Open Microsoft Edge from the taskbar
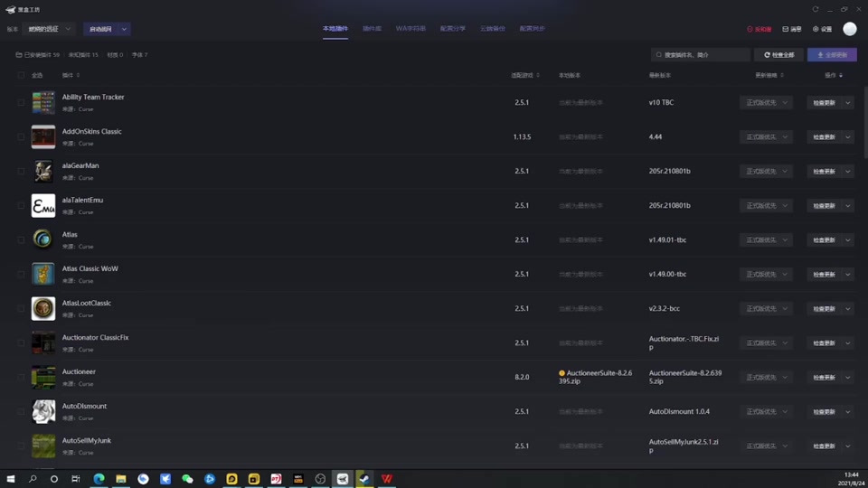 coord(99,479)
